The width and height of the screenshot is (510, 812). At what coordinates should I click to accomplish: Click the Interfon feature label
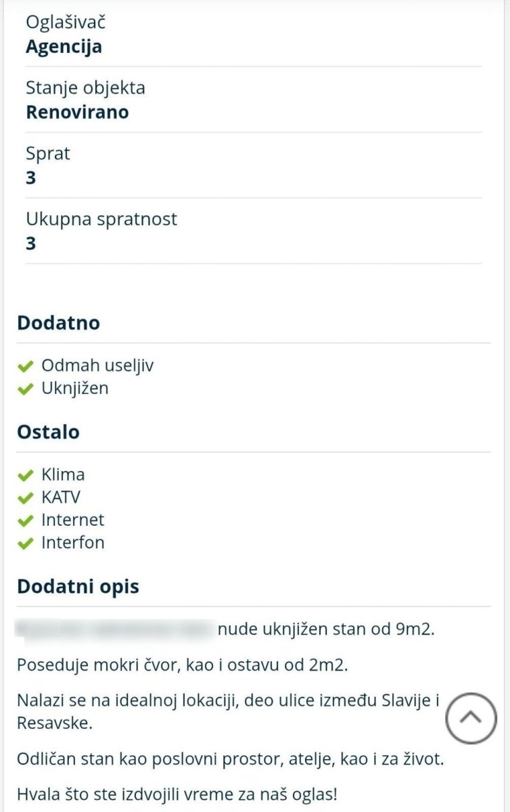73,543
